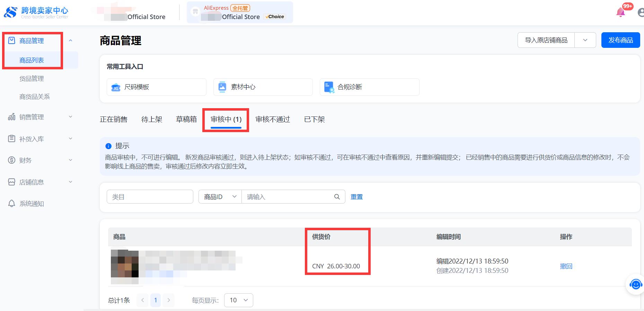
Task: Click the 重置 link
Action: [356, 197]
